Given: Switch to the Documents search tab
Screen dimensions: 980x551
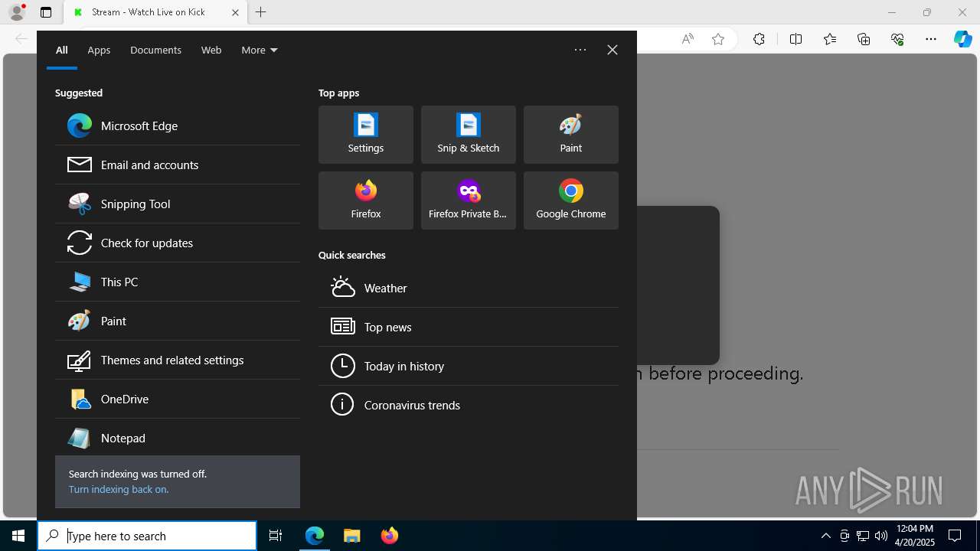Looking at the screenshot, I should [155, 50].
